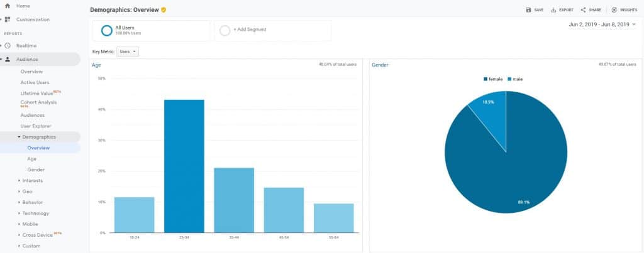The height and width of the screenshot is (253, 644).
Task: Click the Customization dashboard icon
Action: pyautogui.click(x=8, y=19)
